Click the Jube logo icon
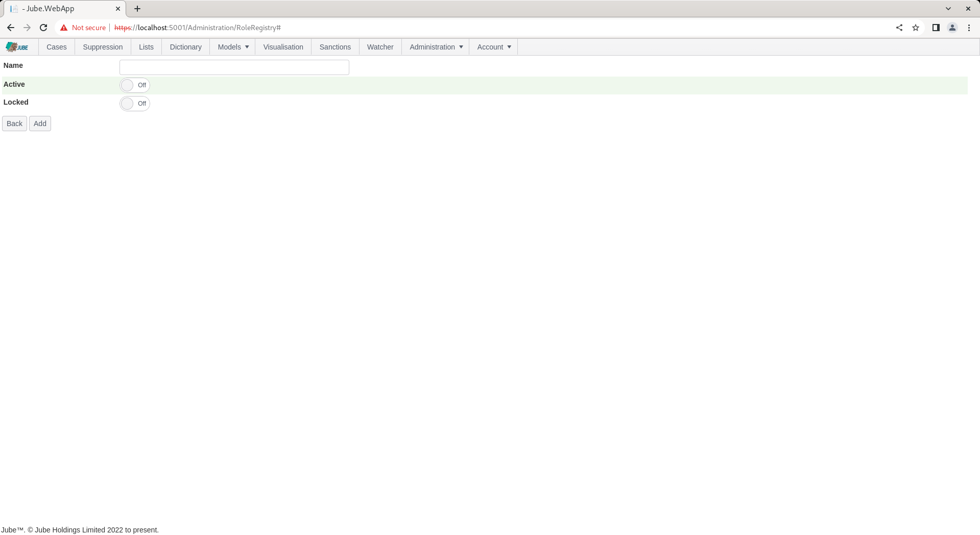Screen dimensions: 980x535 point(17,47)
